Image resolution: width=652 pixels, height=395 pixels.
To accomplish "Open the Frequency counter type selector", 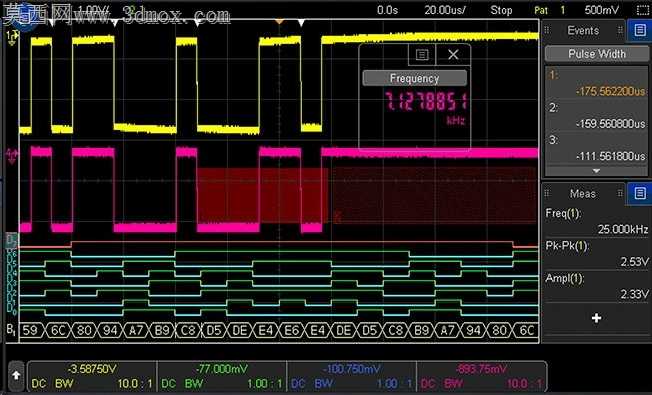I will [x=414, y=78].
